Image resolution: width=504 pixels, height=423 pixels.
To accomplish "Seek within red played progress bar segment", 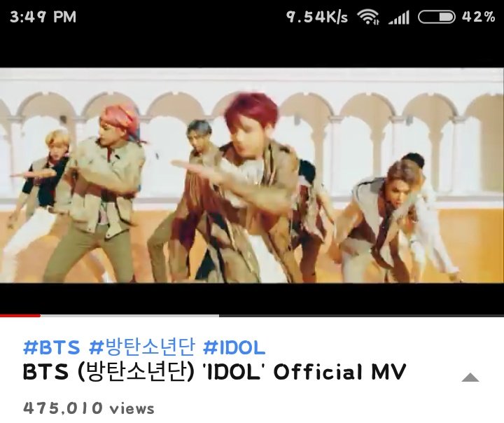I will [x=20, y=316].
